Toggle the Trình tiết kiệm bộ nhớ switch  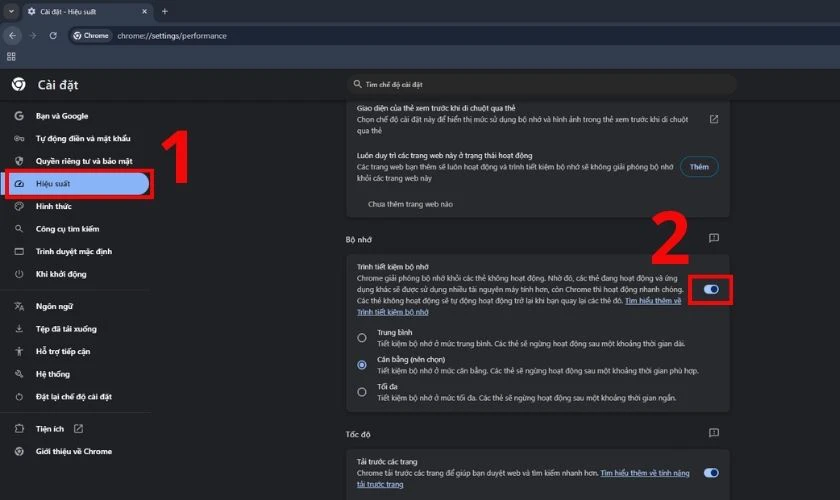coord(711,289)
